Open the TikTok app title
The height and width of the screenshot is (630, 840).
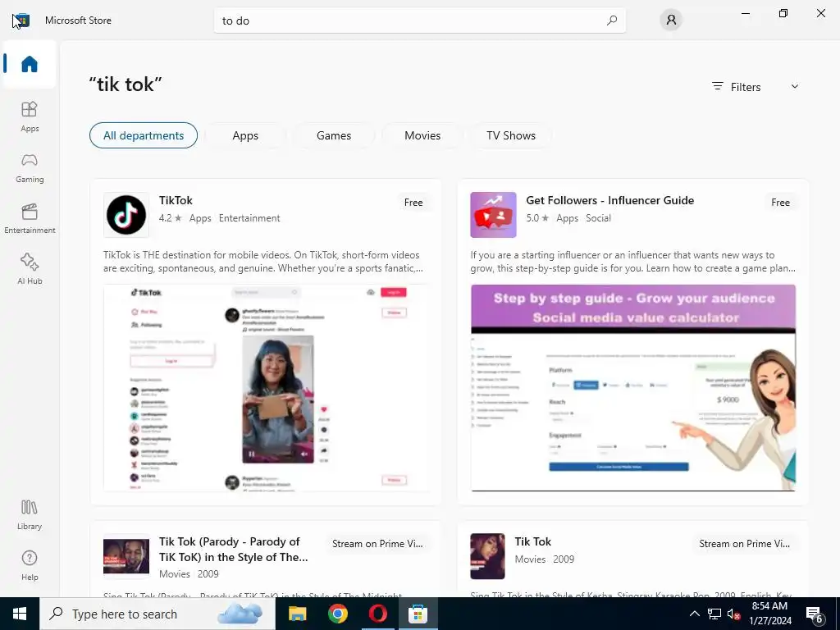coord(176,200)
